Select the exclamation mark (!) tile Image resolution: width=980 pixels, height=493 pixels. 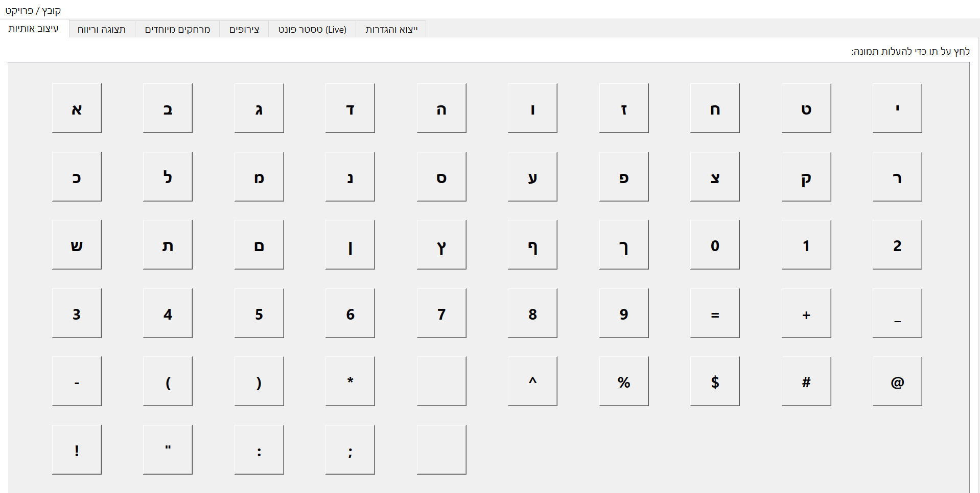77,450
